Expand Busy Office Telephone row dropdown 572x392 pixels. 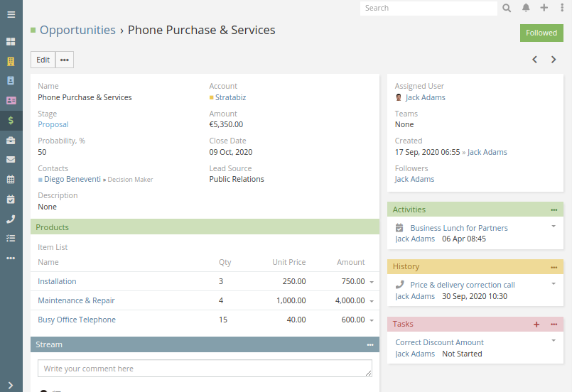coord(372,320)
